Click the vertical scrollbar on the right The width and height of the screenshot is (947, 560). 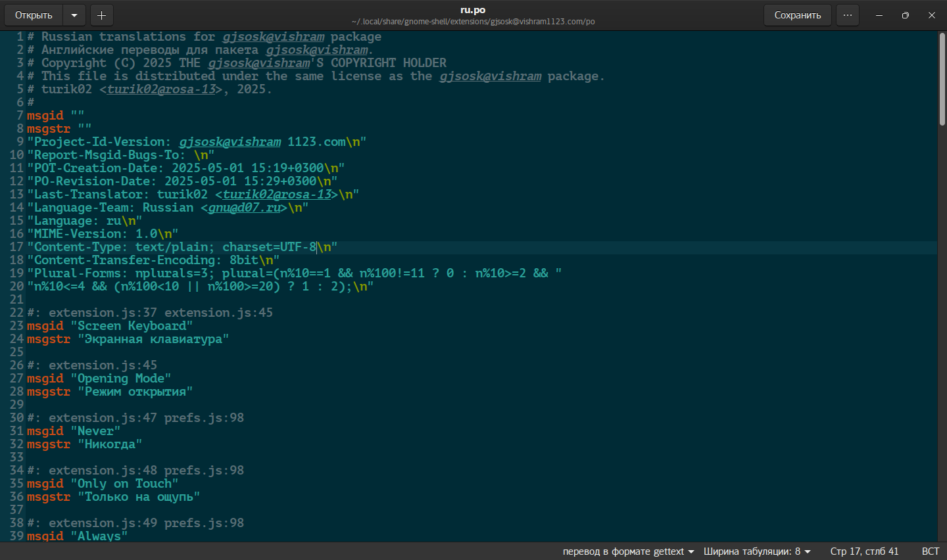tap(942, 79)
